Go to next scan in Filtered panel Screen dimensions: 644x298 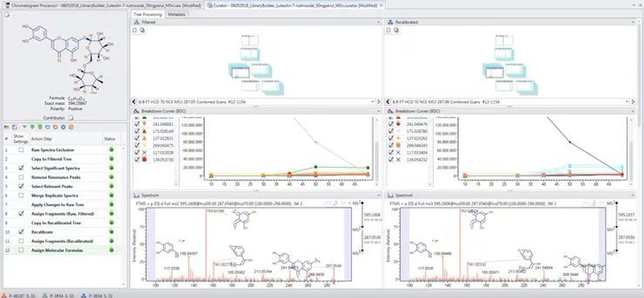pyautogui.click(x=379, y=102)
